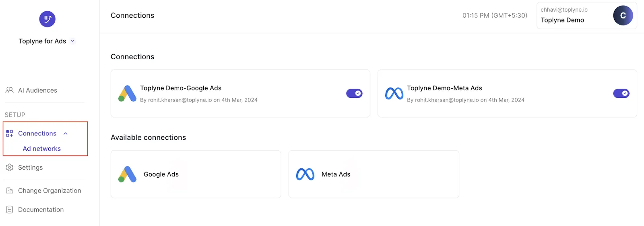Toggle off the Toplyne Demo-Meta Ads connection
Screen dimensions: 644x226
[621, 93]
